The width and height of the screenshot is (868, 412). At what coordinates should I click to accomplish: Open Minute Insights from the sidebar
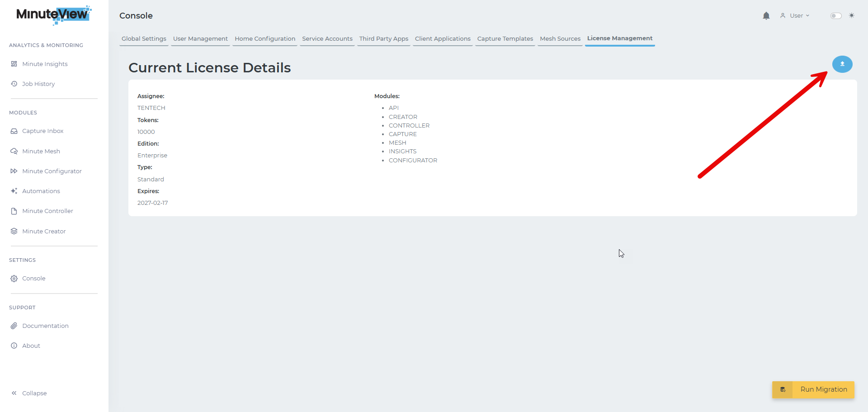pyautogui.click(x=44, y=64)
